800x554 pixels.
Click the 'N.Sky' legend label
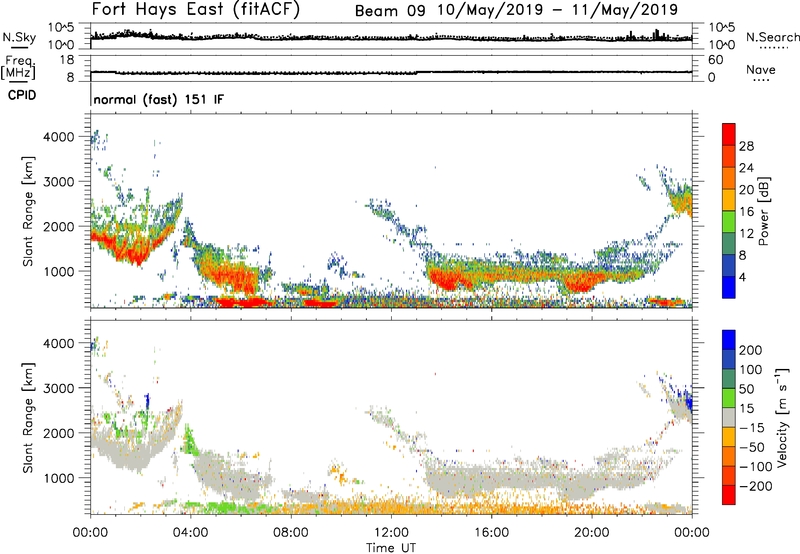coord(19,37)
